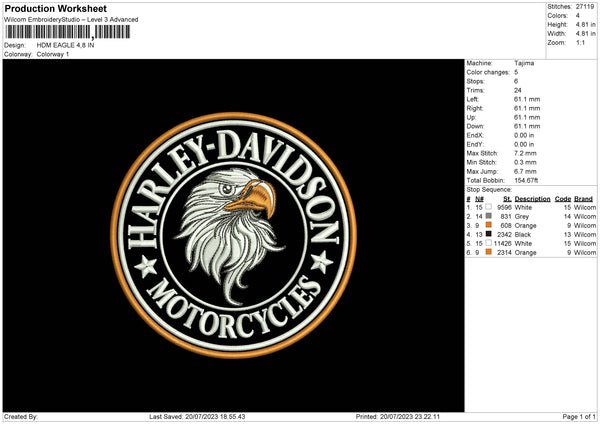Image resolution: width=600 pixels, height=424 pixels.
Task: Click the design name 'HDM EAGLE 4,8 IN'
Action: click(x=65, y=45)
